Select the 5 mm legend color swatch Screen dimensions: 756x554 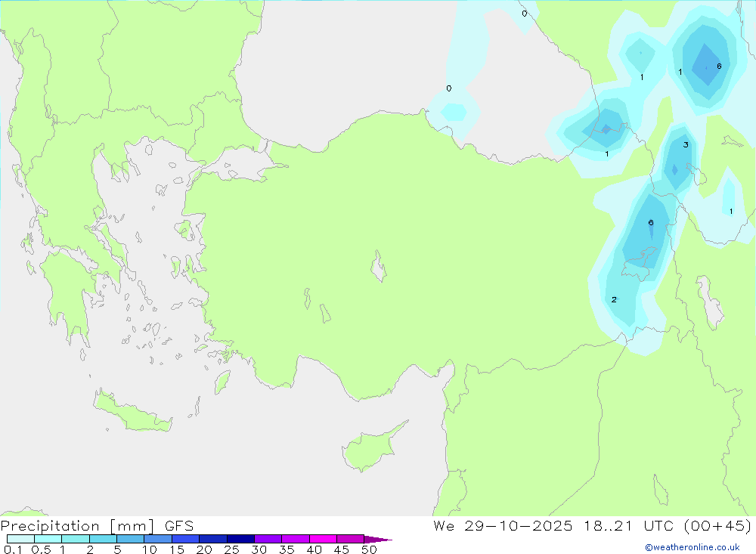(130, 539)
